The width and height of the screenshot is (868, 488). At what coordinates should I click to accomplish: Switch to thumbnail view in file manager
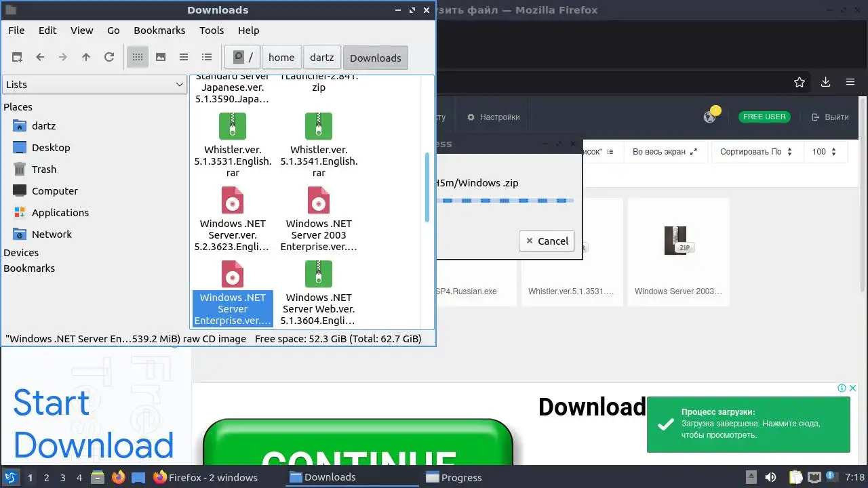click(161, 58)
